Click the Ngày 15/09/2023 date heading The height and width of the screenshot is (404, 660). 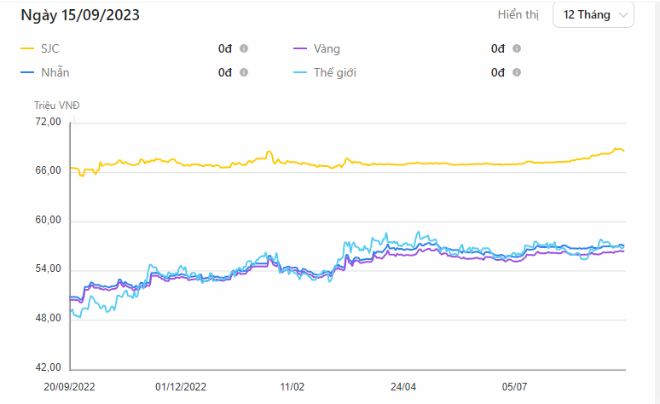(x=79, y=14)
